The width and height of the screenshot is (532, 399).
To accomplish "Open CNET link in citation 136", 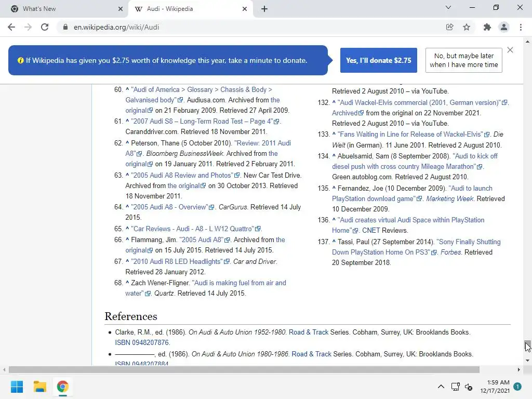I will coord(371,230).
